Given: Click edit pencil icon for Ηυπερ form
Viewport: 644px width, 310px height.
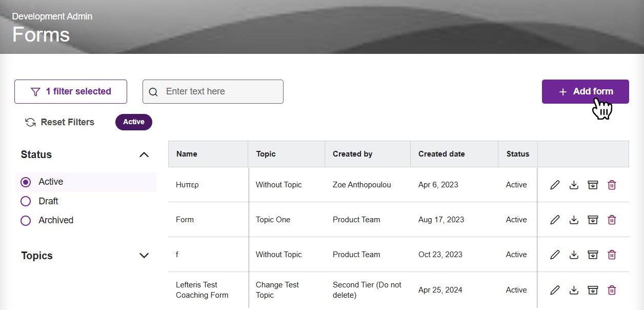Looking at the screenshot, I should pyautogui.click(x=555, y=185).
